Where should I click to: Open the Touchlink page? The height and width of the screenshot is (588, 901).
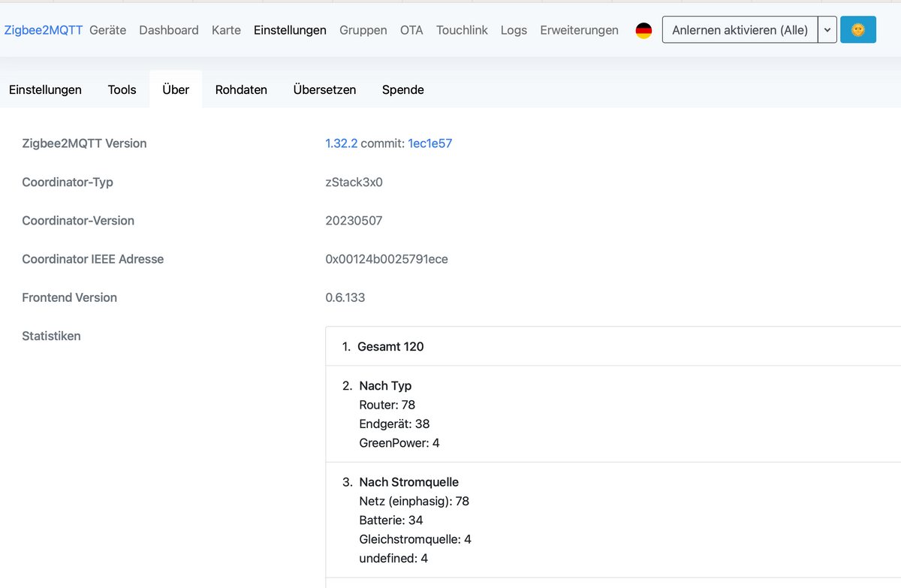pyautogui.click(x=462, y=30)
